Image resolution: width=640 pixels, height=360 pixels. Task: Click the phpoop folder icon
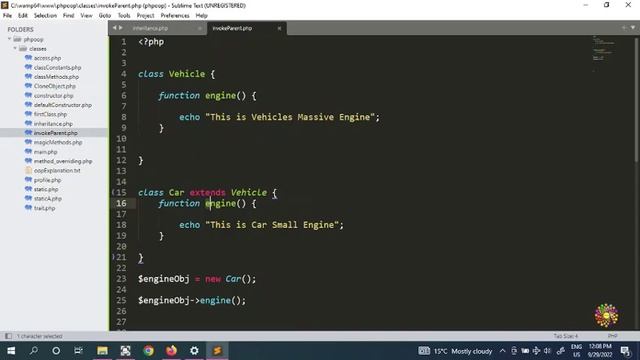click(x=17, y=39)
